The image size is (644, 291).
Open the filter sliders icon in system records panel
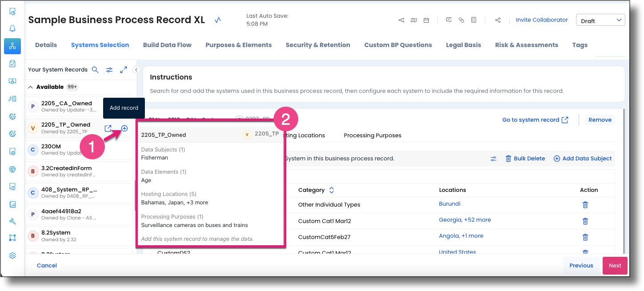click(x=109, y=69)
